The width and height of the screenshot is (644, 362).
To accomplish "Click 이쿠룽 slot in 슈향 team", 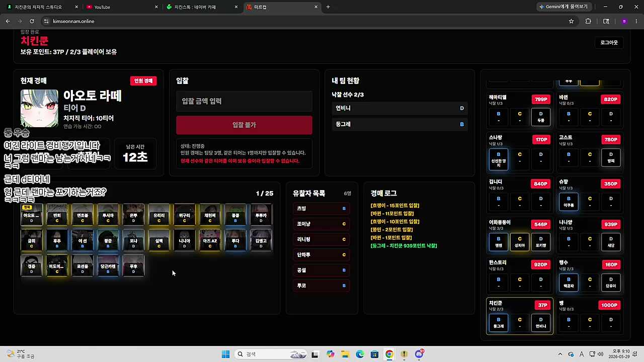I will point(569,202).
